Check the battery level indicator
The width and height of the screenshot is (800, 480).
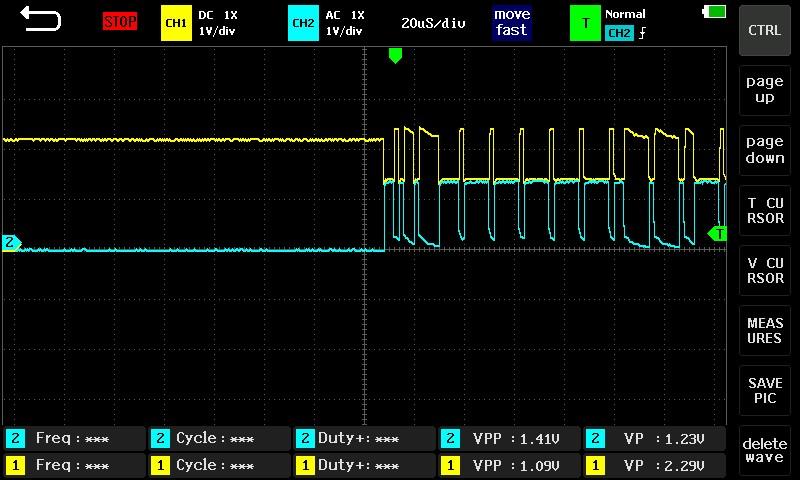tap(714, 12)
